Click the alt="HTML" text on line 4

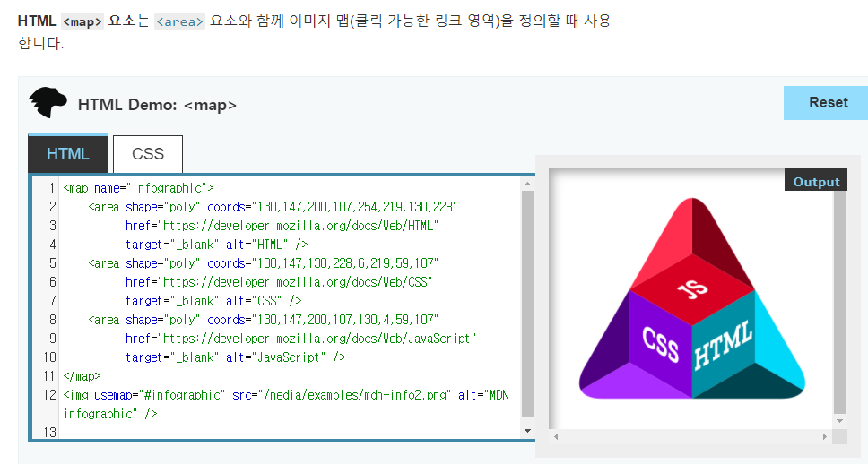[x=257, y=245]
